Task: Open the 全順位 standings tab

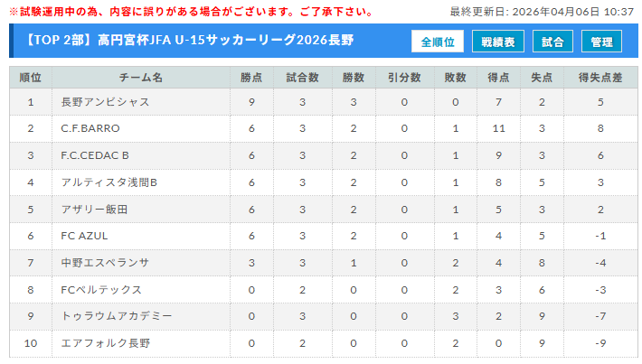Action: pos(438,42)
